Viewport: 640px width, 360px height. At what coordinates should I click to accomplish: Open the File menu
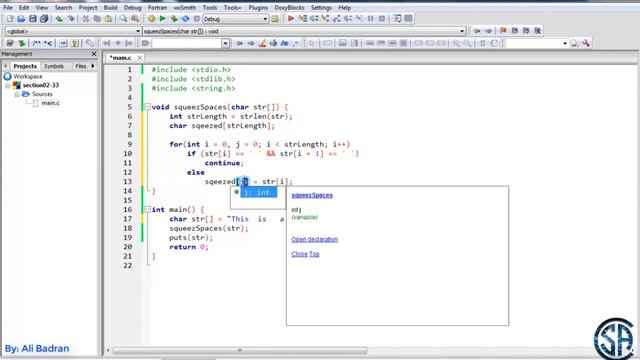point(8,8)
